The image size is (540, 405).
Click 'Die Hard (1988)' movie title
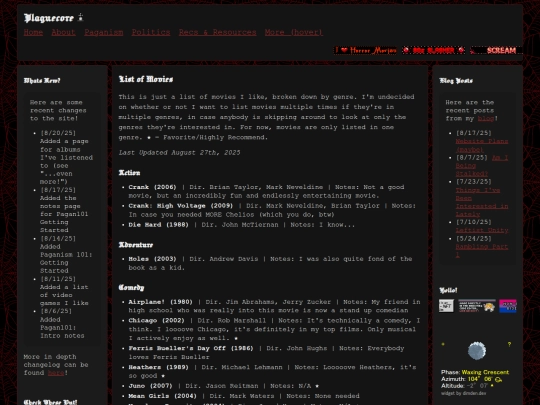158,225
